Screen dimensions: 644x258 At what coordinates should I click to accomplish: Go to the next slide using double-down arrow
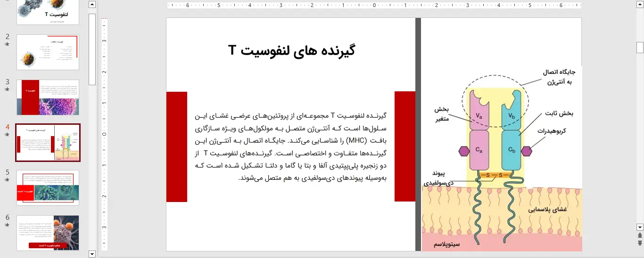(640, 243)
